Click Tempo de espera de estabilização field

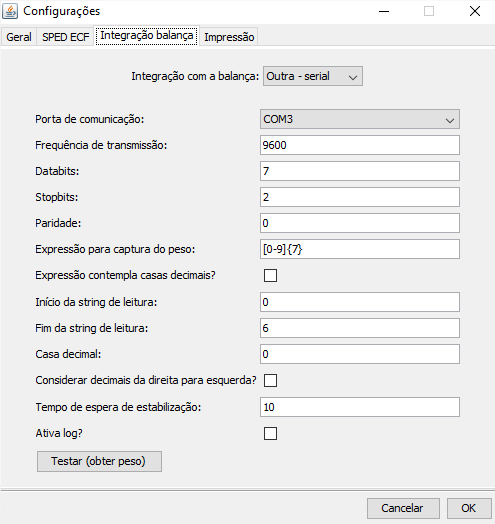(360, 407)
